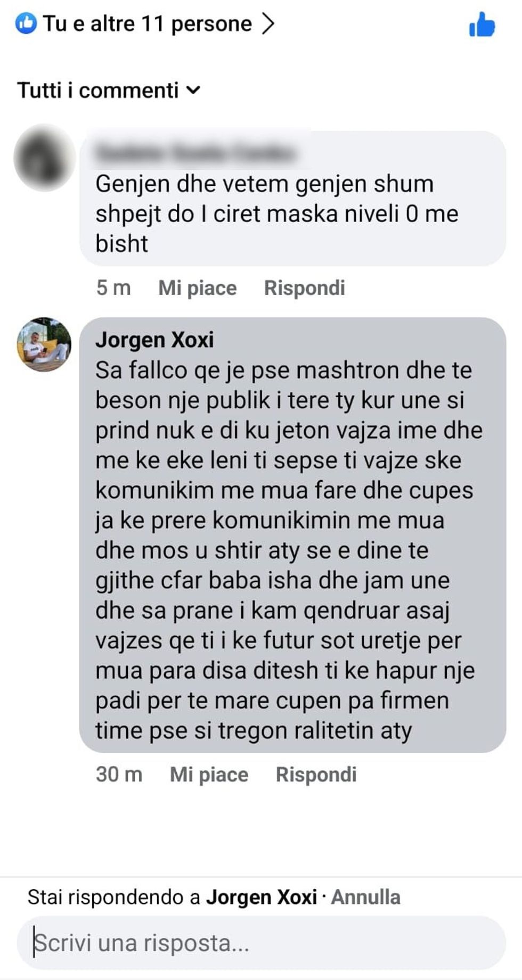Click the 30 m timestamp
The width and height of the screenshot is (522, 980).
(119, 775)
